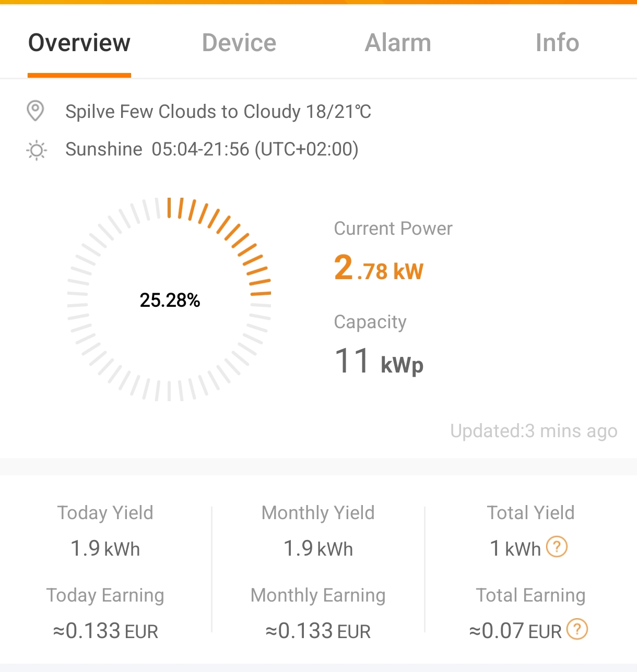Tap the Monthly Yield 1.9 kWh value
Viewport: 637px width, 672px height.
tap(318, 549)
